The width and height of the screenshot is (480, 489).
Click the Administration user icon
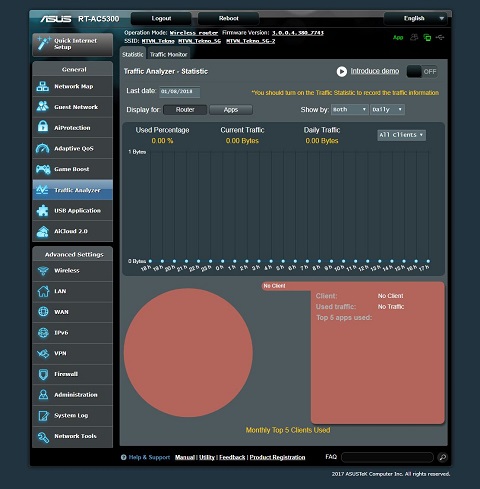[x=43, y=395]
